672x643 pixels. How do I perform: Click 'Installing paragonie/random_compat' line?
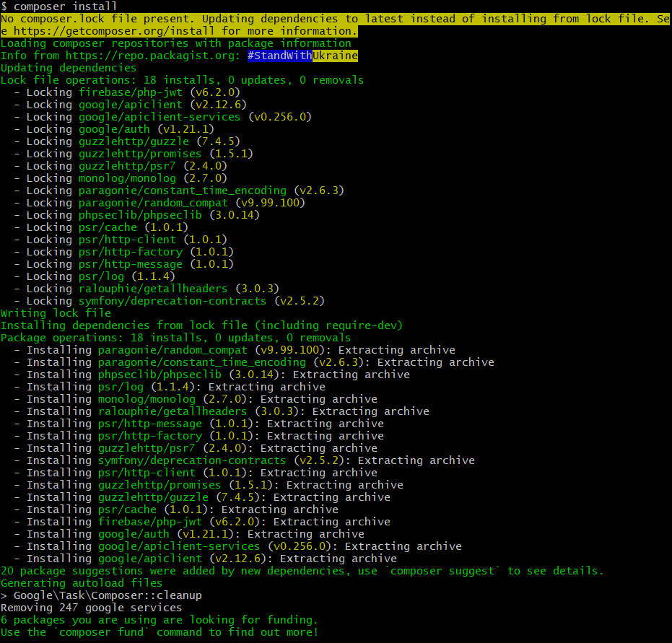pyautogui.click(x=235, y=351)
